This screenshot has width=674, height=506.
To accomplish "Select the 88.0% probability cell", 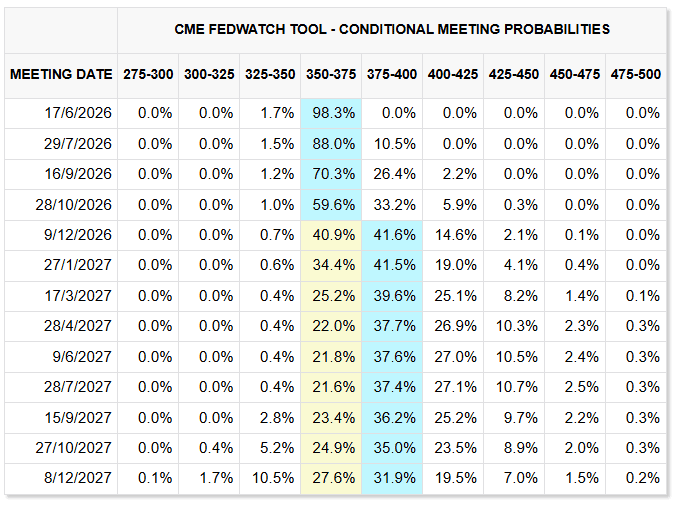I will (x=331, y=144).
